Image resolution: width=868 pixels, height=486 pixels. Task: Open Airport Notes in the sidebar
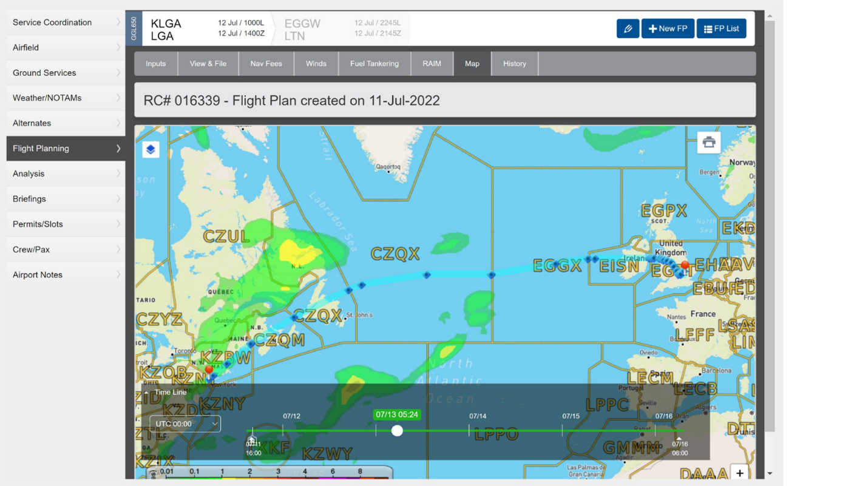point(66,275)
